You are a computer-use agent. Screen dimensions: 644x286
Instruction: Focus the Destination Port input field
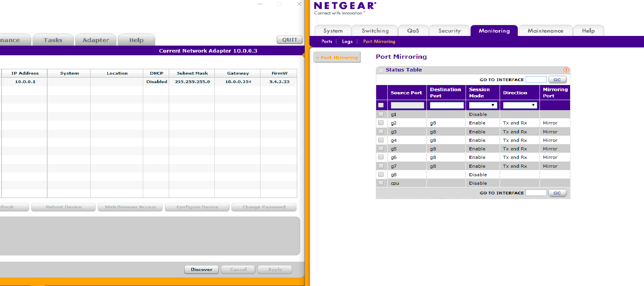(447, 105)
